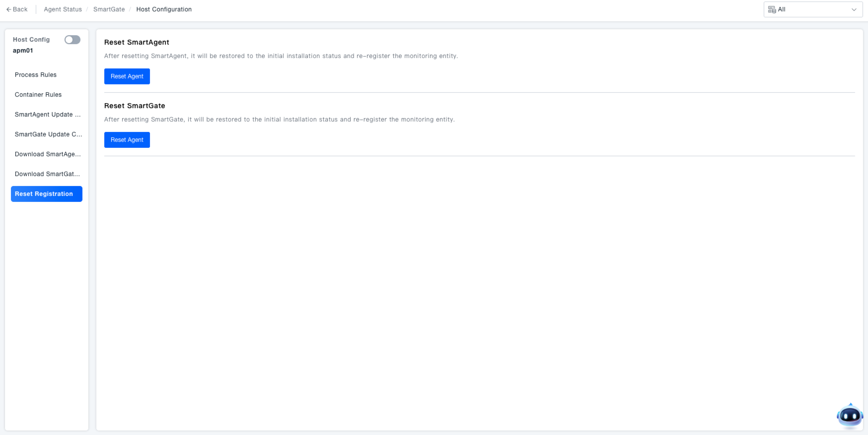Open Process Rules section
Image resolution: width=868 pixels, height=435 pixels.
coord(36,75)
